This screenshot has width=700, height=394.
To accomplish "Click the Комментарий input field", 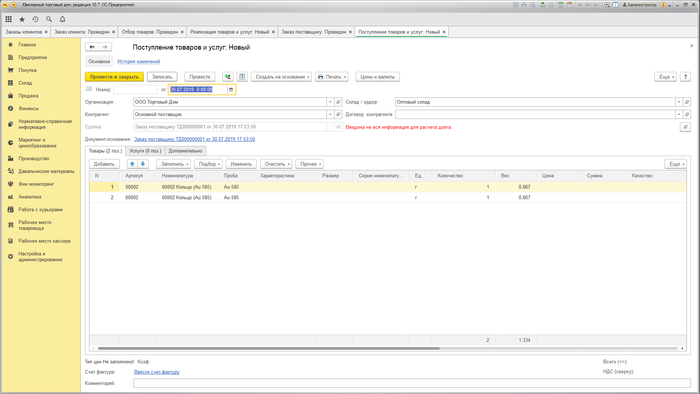I will point(412,383).
